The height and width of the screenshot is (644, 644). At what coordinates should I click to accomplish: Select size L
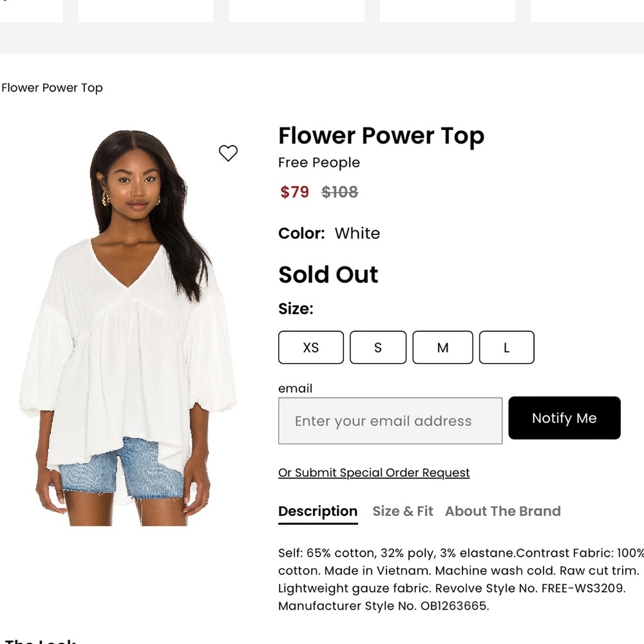click(507, 347)
